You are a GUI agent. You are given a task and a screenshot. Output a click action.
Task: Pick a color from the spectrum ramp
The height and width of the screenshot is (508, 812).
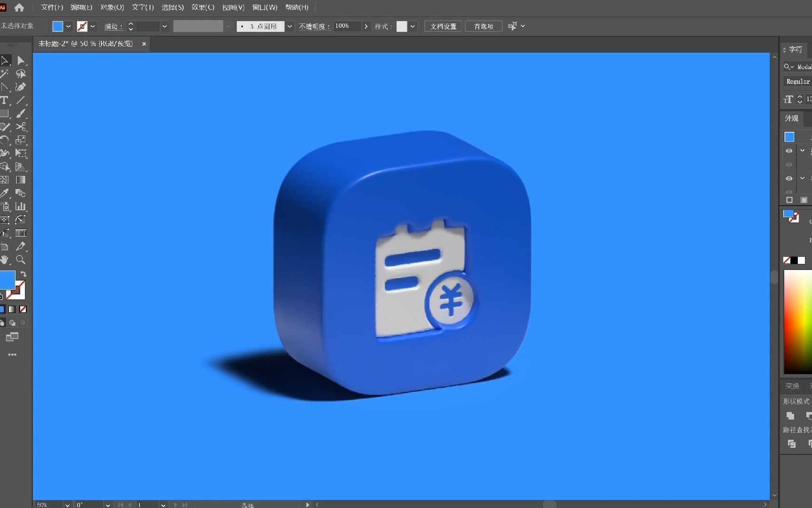pos(797,322)
